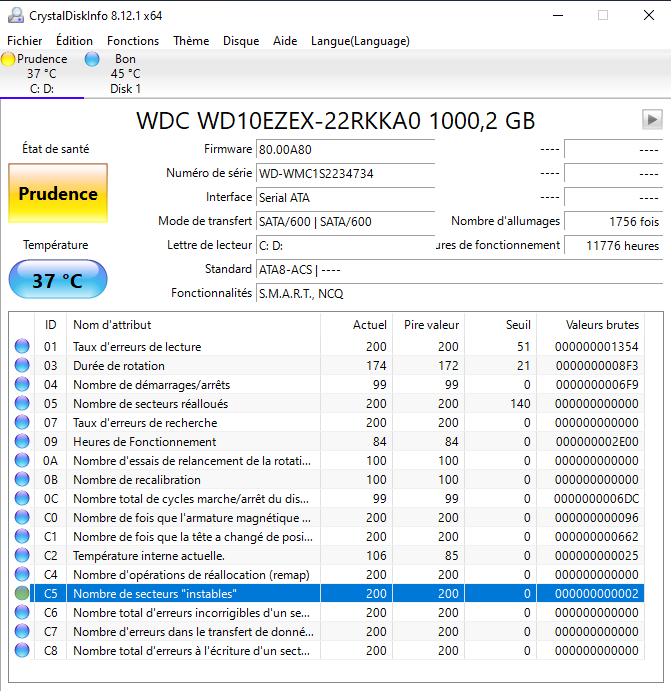
Task: Click the blue Bon status orb for Disk 1
Action: 92,59
